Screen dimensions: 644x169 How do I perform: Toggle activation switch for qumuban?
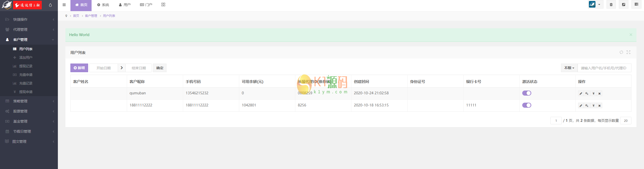[527, 93]
